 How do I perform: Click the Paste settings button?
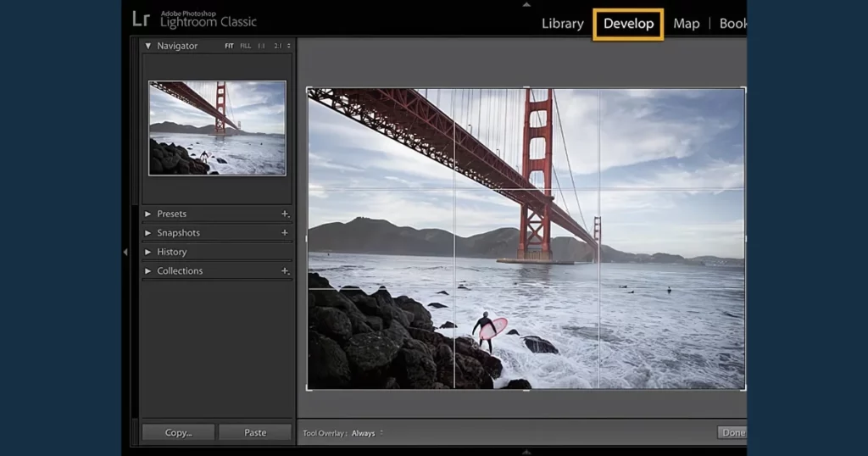[x=255, y=433]
